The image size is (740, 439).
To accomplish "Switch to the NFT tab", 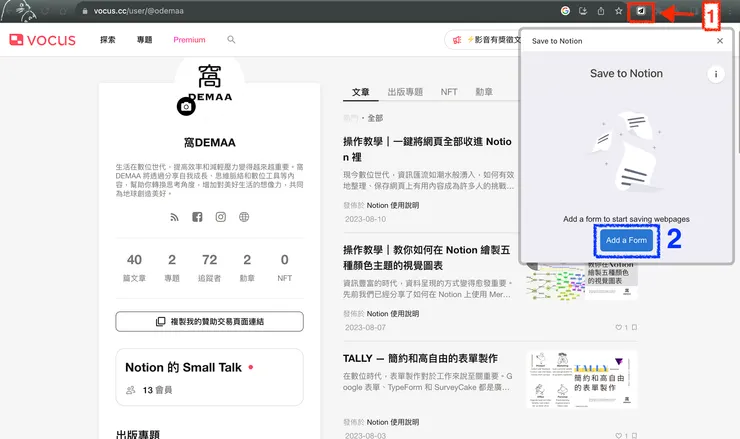I will click(449, 92).
